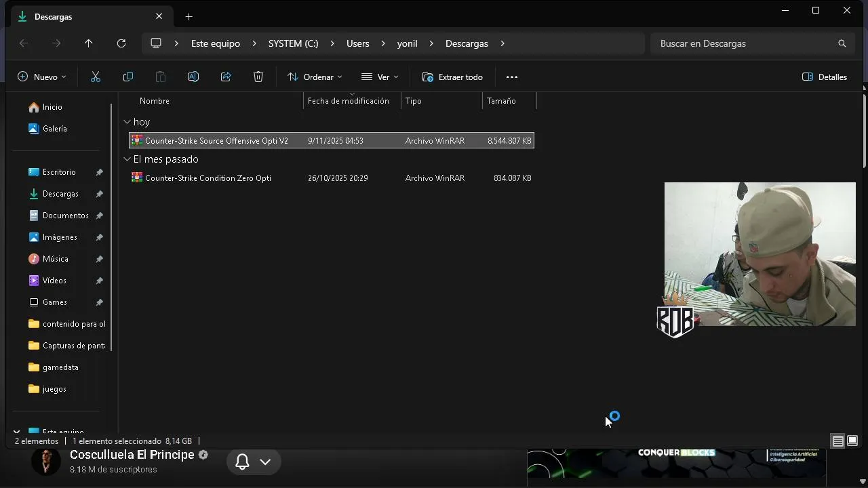Collapse the El mes pasado group

coord(127,159)
